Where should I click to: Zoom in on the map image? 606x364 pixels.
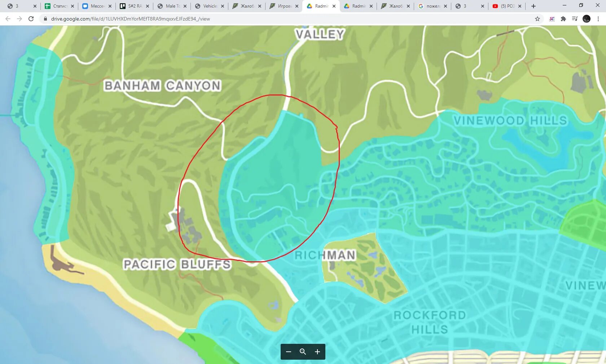[x=317, y=352]
